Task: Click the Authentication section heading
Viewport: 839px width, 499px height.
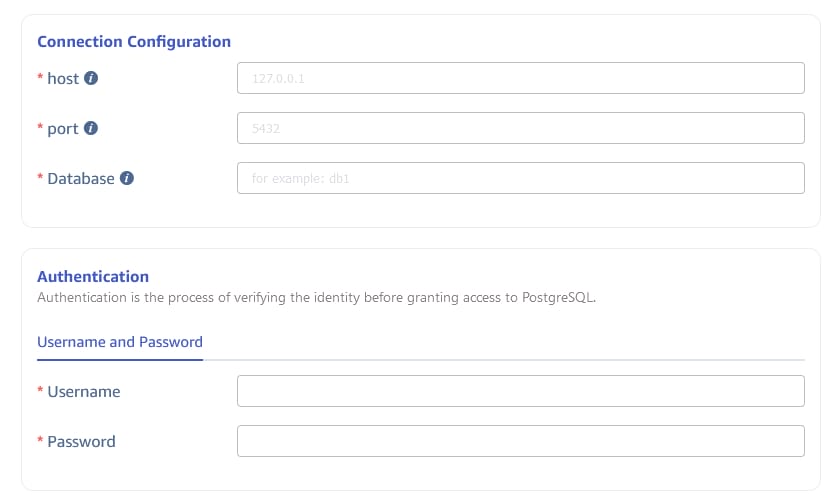Action: click(93, 276)
